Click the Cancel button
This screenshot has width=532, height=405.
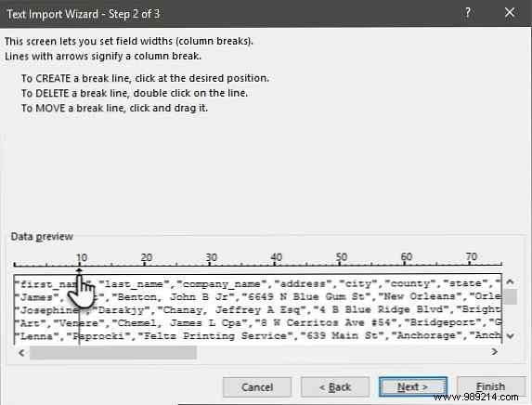point(257,386)
